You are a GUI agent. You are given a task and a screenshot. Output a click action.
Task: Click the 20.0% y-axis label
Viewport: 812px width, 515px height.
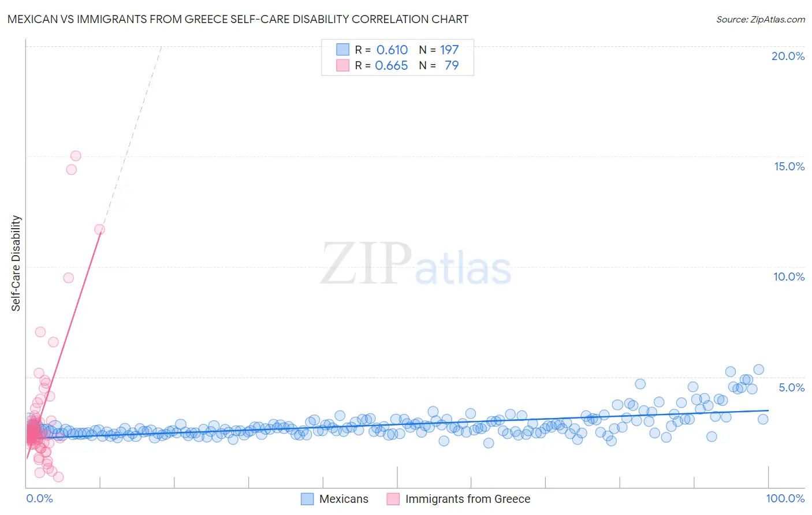tap(788, 56)
